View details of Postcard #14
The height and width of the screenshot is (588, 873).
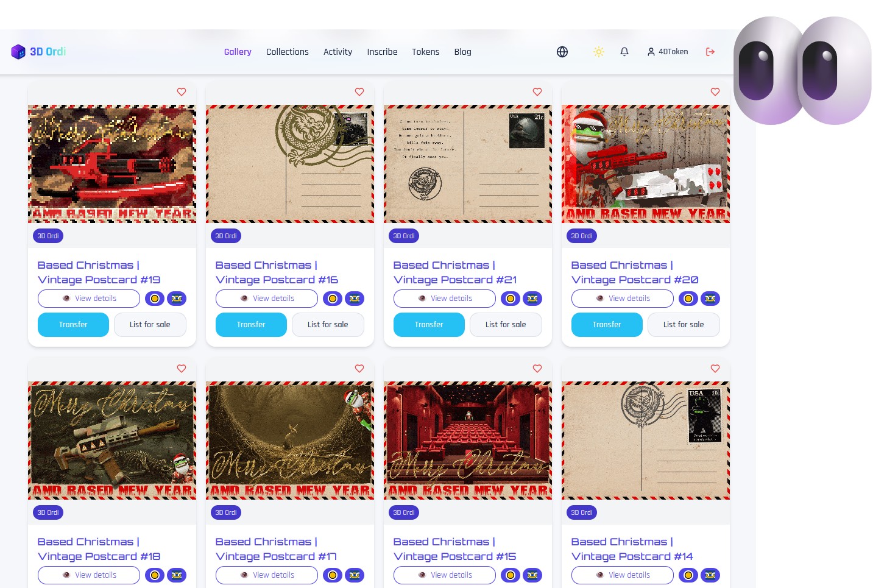pyautogui.click(x=623, y=575)
